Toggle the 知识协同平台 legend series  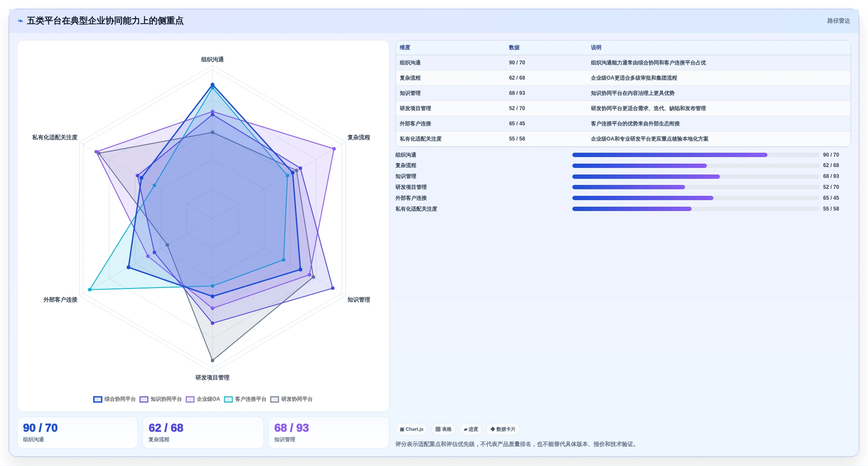point(161,399)
